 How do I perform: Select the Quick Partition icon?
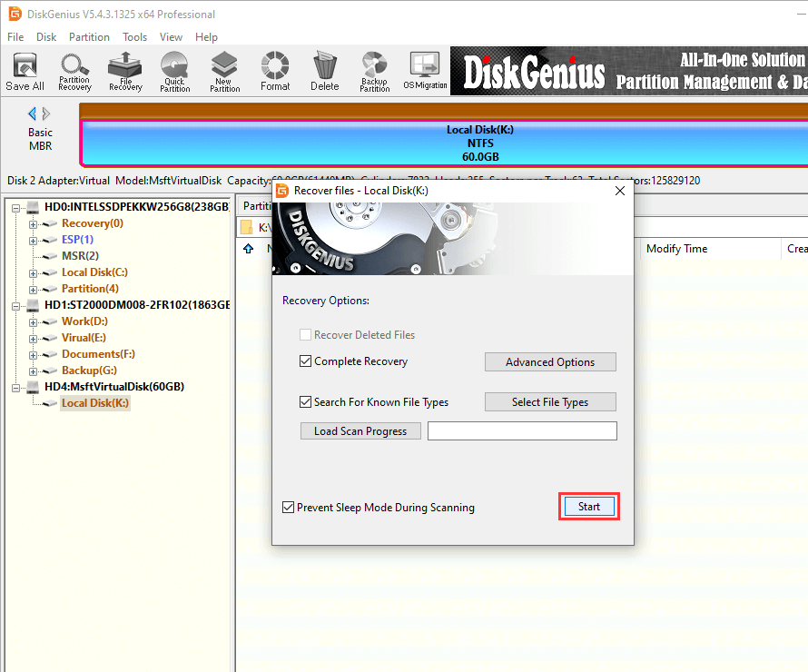[174, 71]
